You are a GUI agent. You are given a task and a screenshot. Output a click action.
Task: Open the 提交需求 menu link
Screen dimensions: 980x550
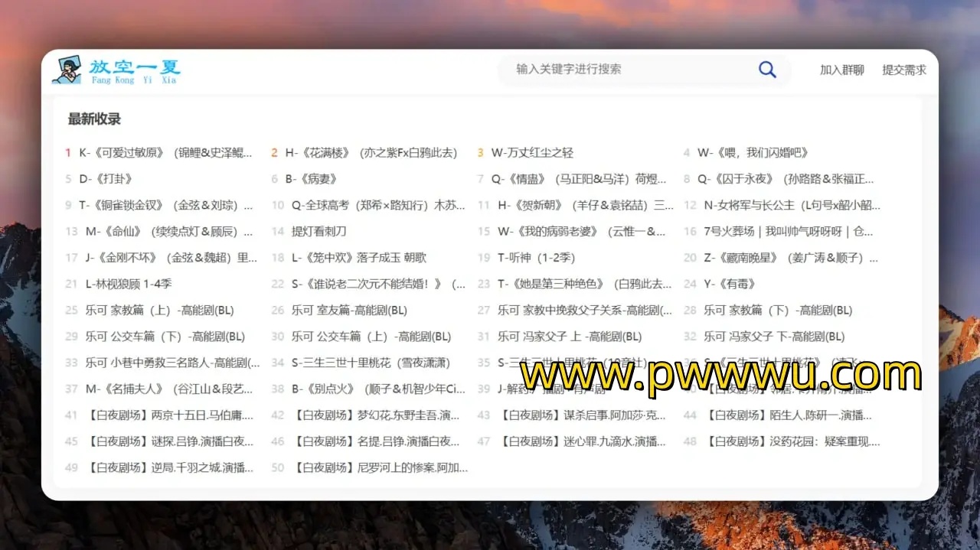click(x=903, y=70)
